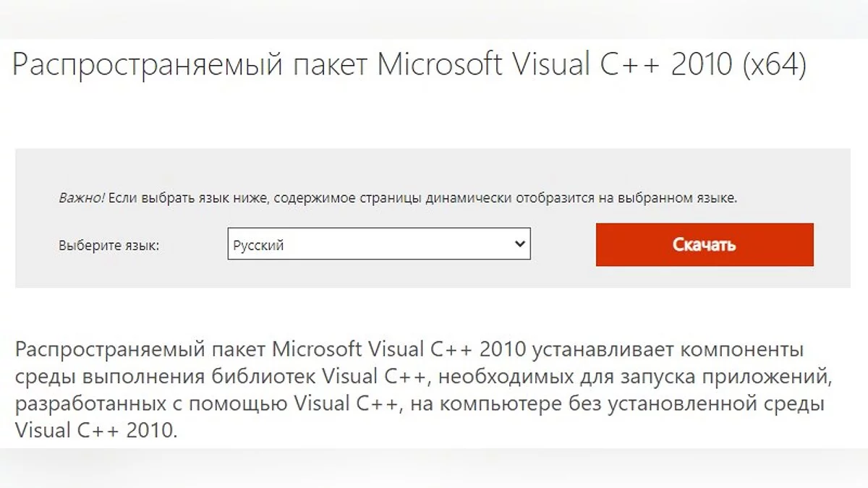Click the final line "Visual C++ 2010."
Screen dimensions: 868x488
[94, 430]
